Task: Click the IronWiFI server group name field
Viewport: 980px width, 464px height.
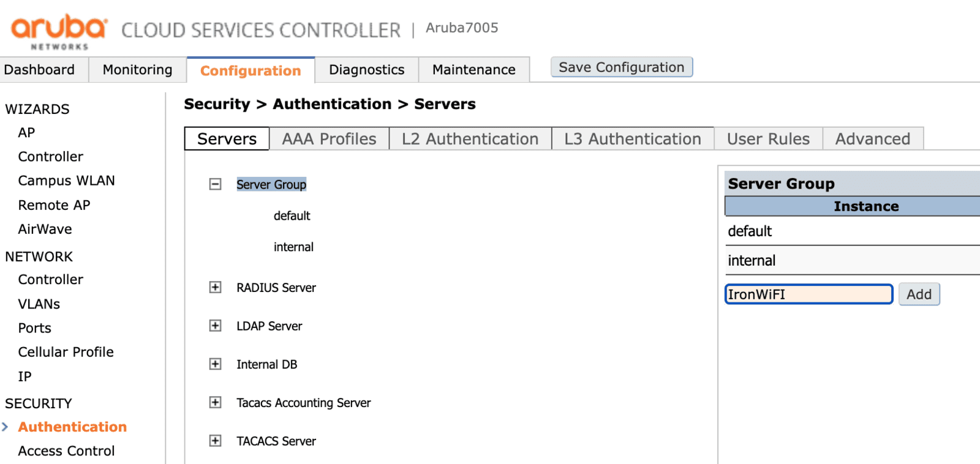Action: point(808,294)
